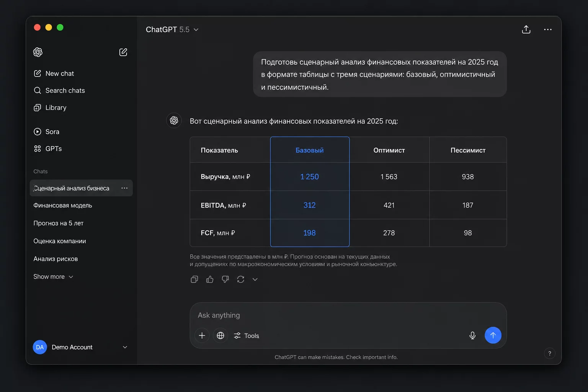Screen dimensions: 588x392
Task: Toggle web search globe button
Action: point(220,336)
